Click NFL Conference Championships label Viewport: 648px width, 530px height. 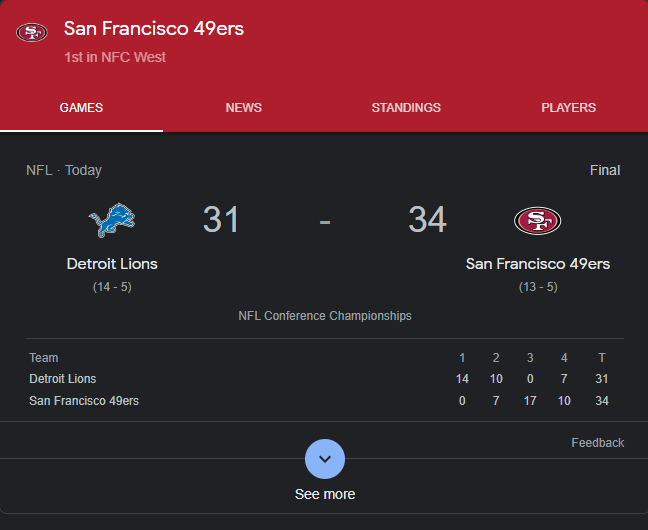325,316
